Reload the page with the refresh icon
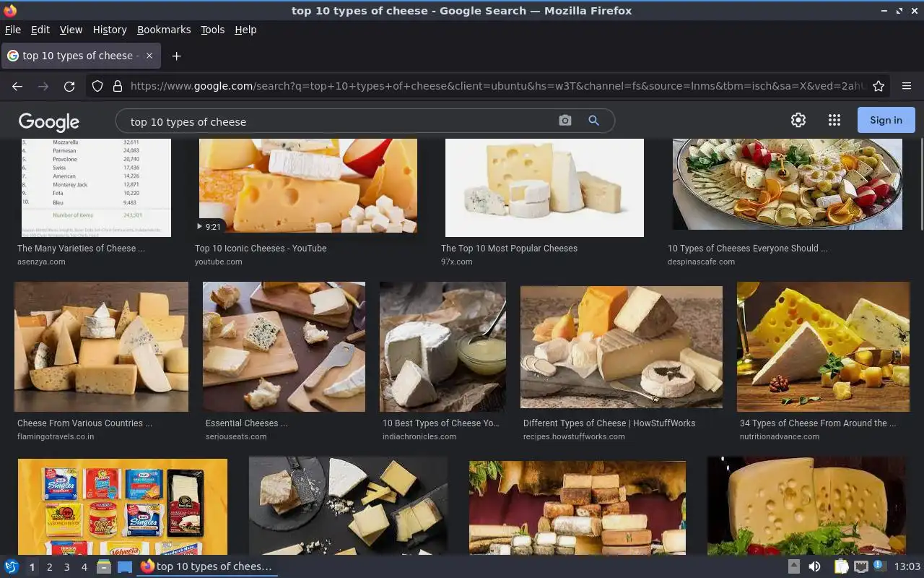Image resolution: width=924 pixels, height=578 pixels. (x=69, y=86)
